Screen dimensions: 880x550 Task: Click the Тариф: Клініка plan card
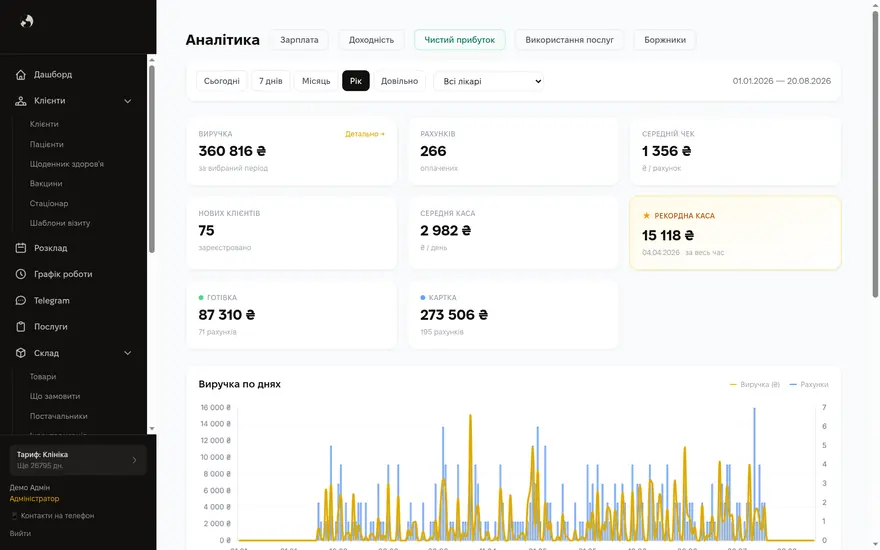[x=78, y=460]
